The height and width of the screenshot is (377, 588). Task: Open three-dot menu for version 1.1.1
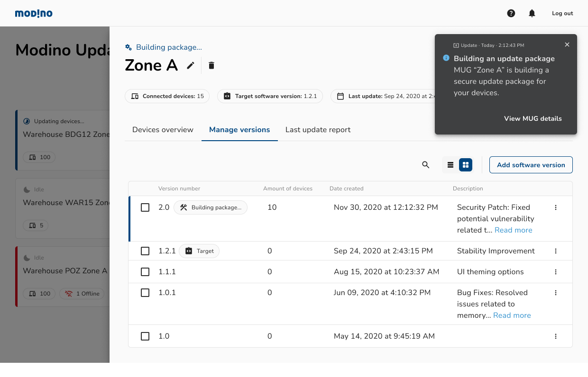[x=556, y=272]
